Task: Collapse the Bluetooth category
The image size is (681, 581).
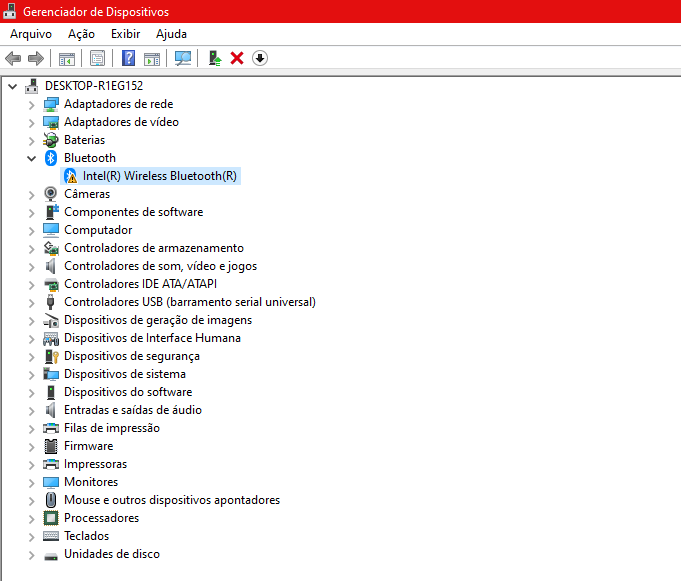Action: (x=31, y=158)
